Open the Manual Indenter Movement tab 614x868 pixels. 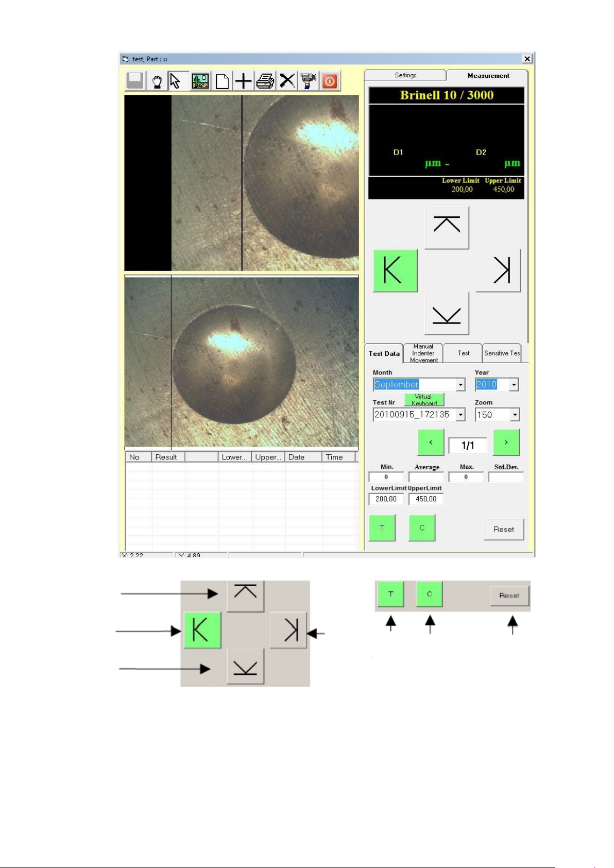423,353
